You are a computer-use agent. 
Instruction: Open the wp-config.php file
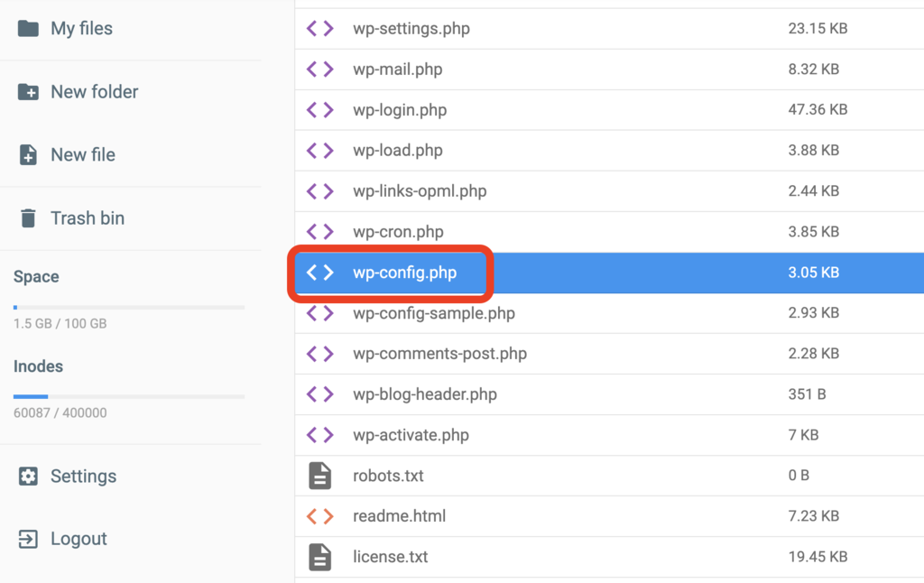pos(405,272)
